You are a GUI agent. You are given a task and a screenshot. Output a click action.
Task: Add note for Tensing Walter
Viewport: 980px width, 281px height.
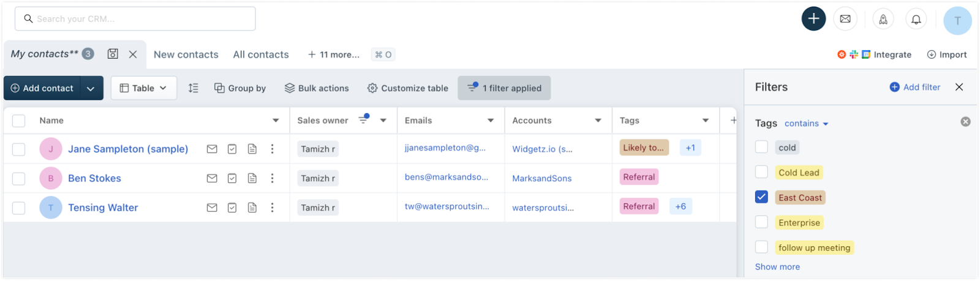click(252, 208)
